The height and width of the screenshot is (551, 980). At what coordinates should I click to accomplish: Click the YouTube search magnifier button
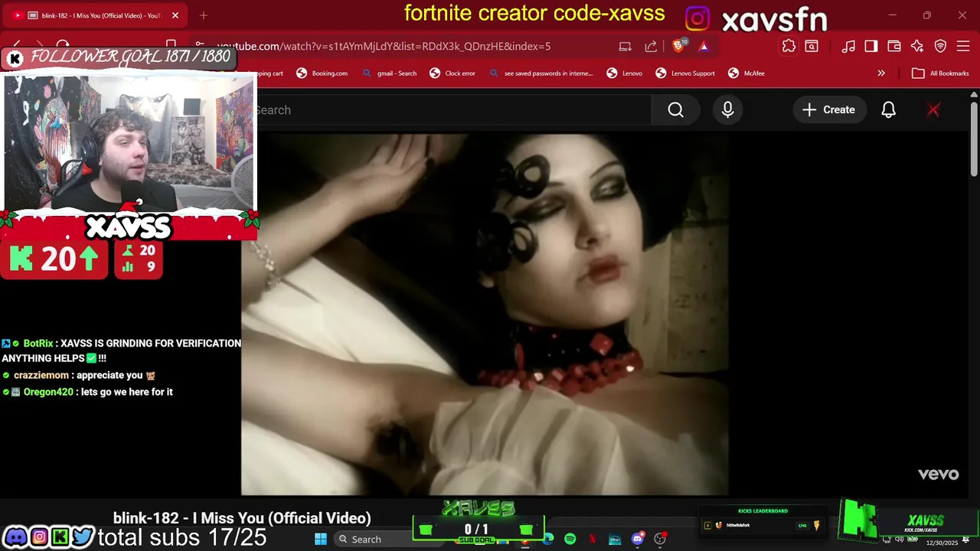coord(675,110)
